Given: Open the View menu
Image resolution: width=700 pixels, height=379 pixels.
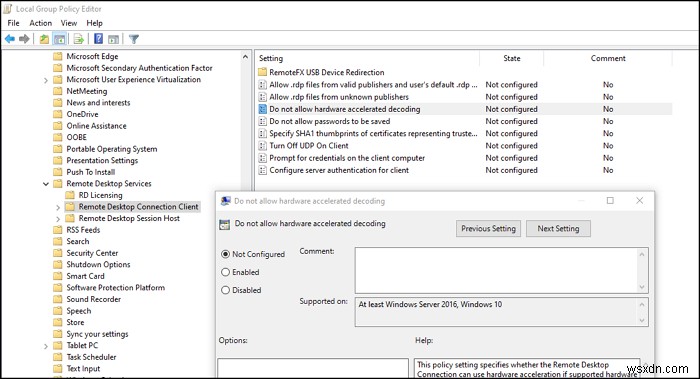Looking at the screenshot, I should click(69, 23).
